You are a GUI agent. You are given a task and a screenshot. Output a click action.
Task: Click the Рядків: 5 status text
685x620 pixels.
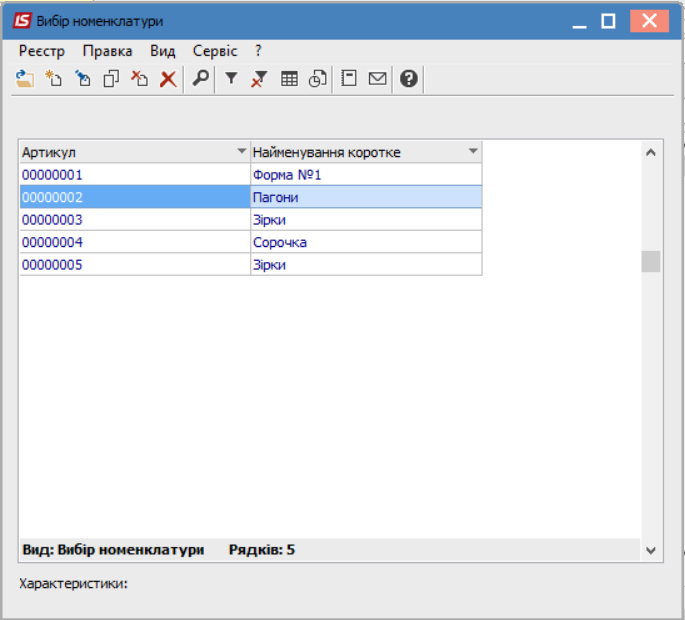click(x=262, y=550)
